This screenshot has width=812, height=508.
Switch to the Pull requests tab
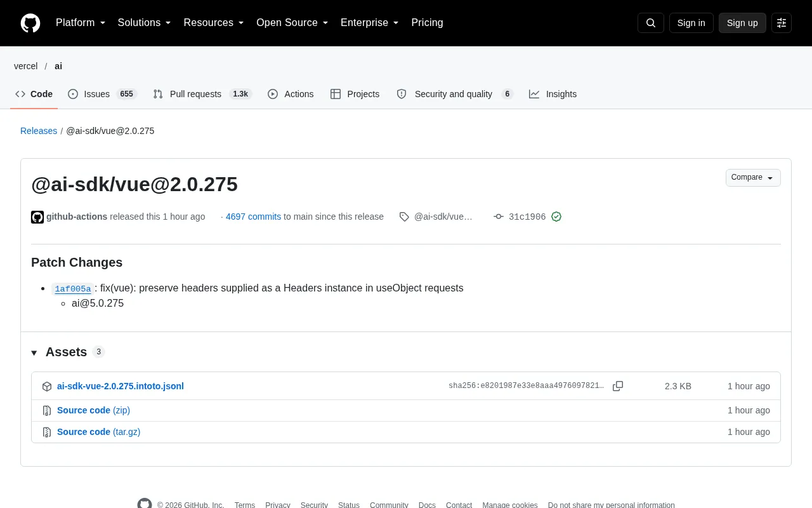click(x=202, y=94)
